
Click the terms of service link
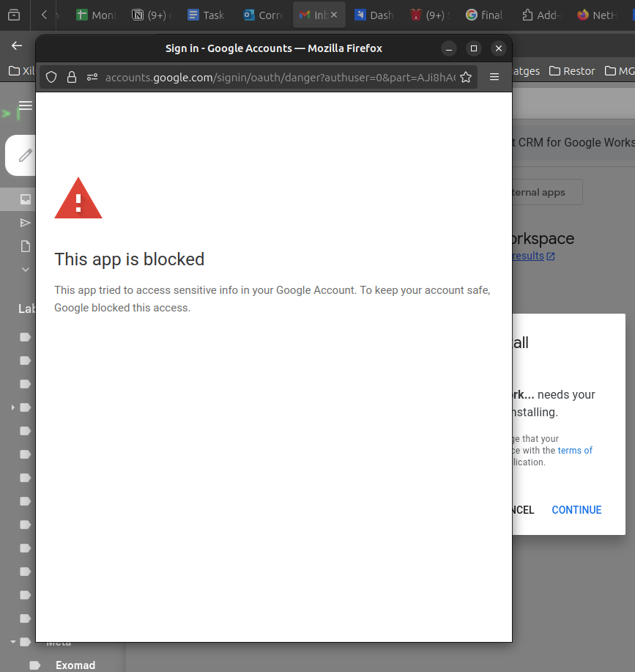pyautogui.click(x=575, y=451)
